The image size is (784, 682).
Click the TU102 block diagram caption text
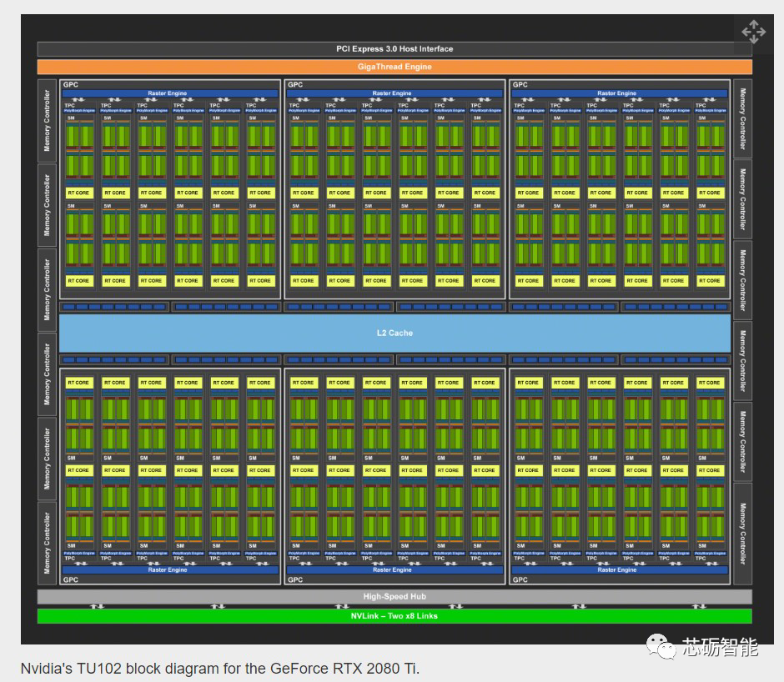pos(220,669)
